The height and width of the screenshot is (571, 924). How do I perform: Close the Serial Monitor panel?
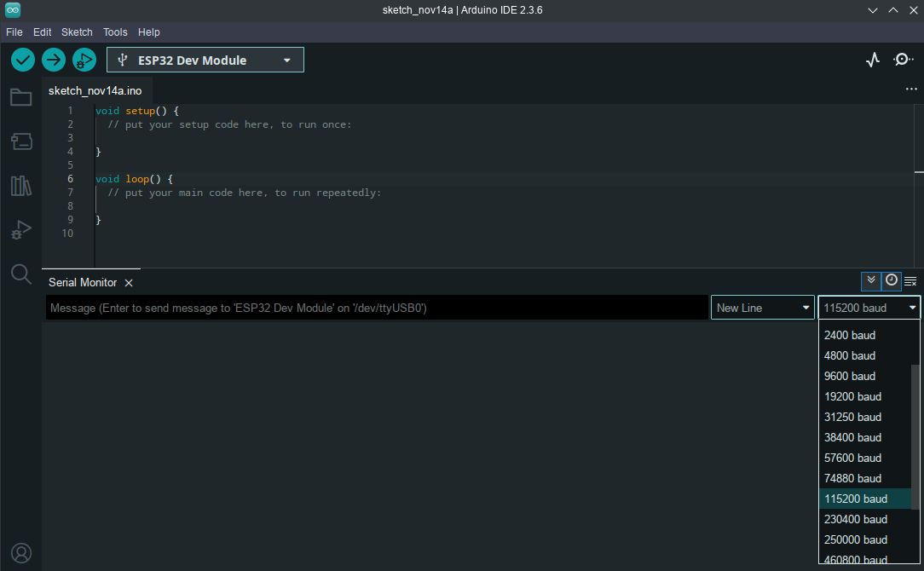pyautogui.click(x=129, y=283)
